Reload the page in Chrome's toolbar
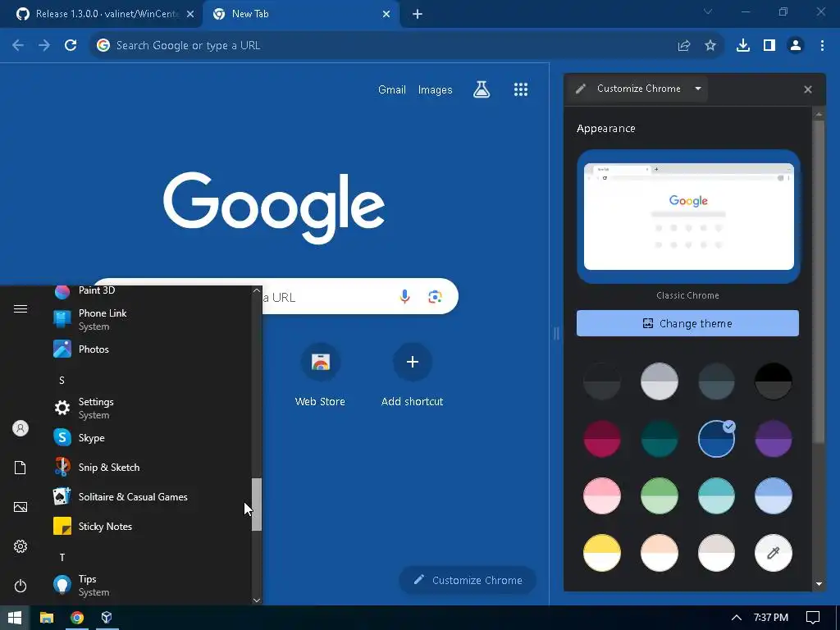Image resolution: width=840 pixels, height=630 pixels. 71,46
